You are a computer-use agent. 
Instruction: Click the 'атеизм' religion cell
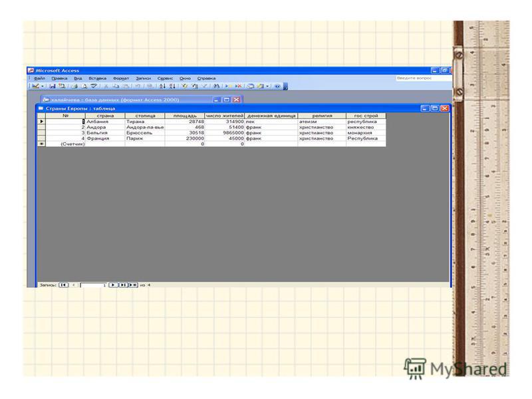click(x=322, y=122)
